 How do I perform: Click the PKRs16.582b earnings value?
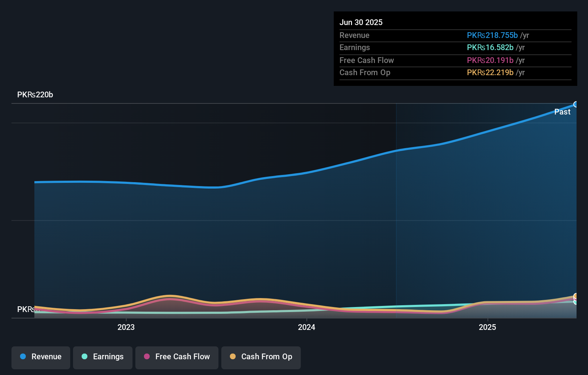pyautogui.click(x=490, y=48)
